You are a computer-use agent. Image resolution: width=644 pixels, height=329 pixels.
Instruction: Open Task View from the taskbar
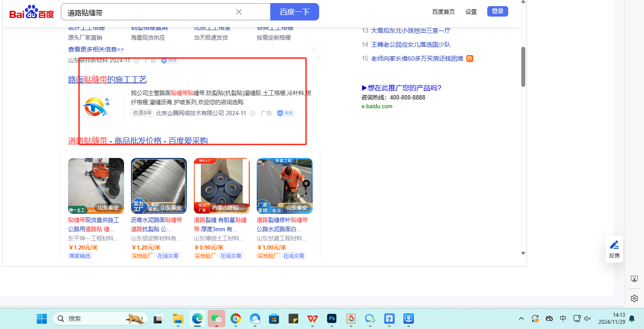[158, 319]
